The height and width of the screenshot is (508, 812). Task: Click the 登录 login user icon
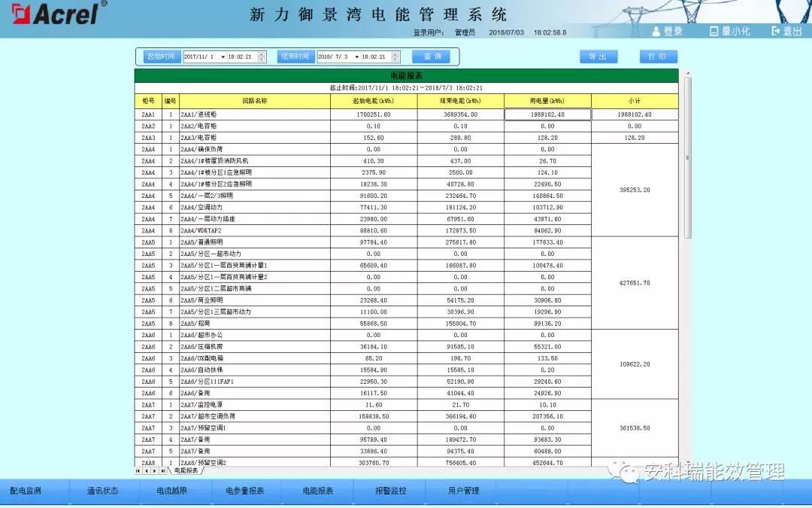tap(656, 32)
